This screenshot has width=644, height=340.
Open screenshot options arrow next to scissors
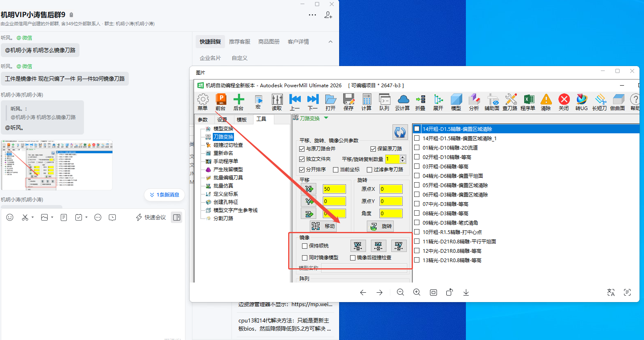pos(33,218)
